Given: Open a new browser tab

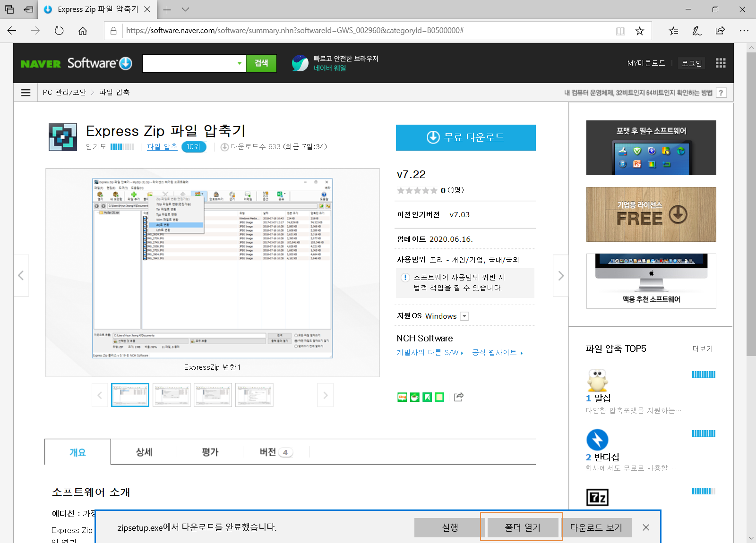Looking at the screenshot, I should (x=167, y=9).
